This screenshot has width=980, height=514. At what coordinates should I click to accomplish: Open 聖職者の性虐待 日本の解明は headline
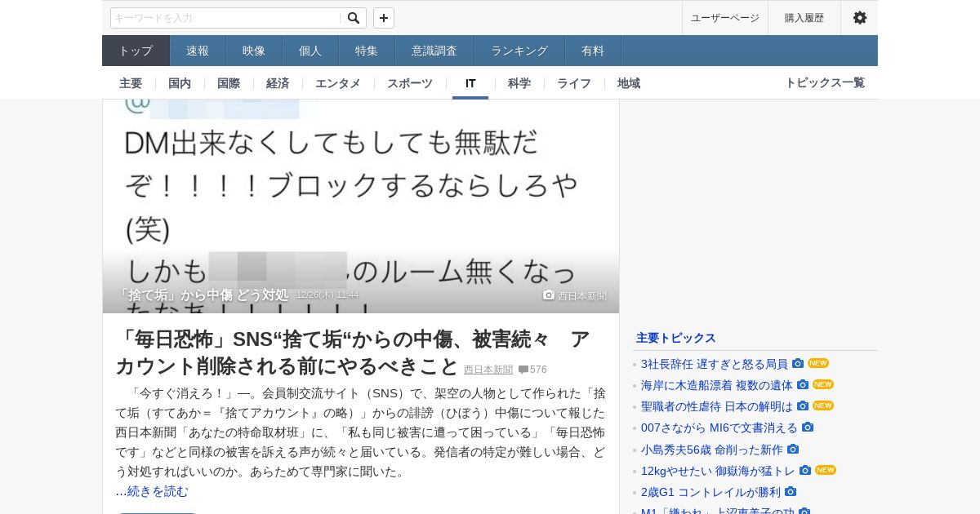tap(717, 406)
